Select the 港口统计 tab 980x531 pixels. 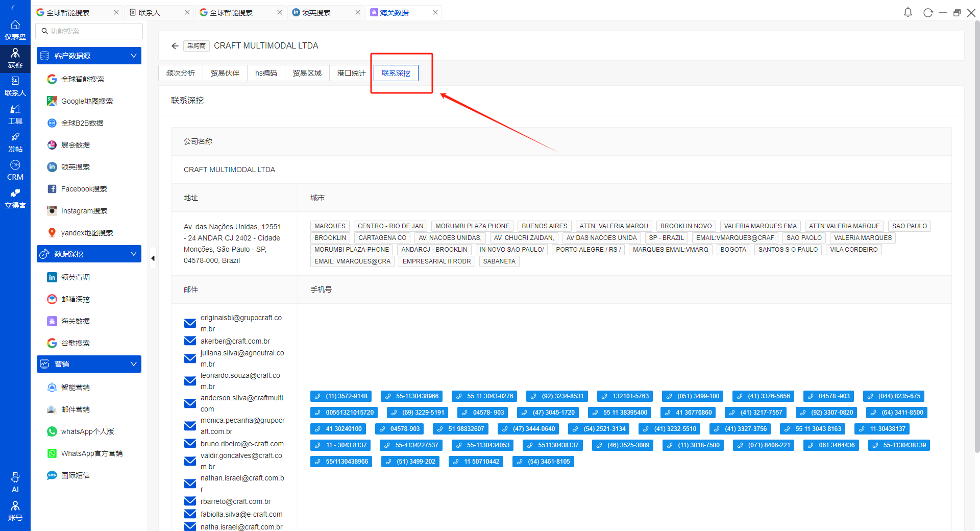coord(351,73)
